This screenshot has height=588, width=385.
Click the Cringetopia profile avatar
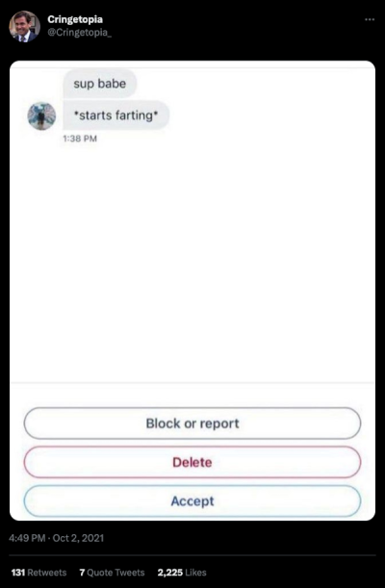pyautogui.click(x=25, y=26)
